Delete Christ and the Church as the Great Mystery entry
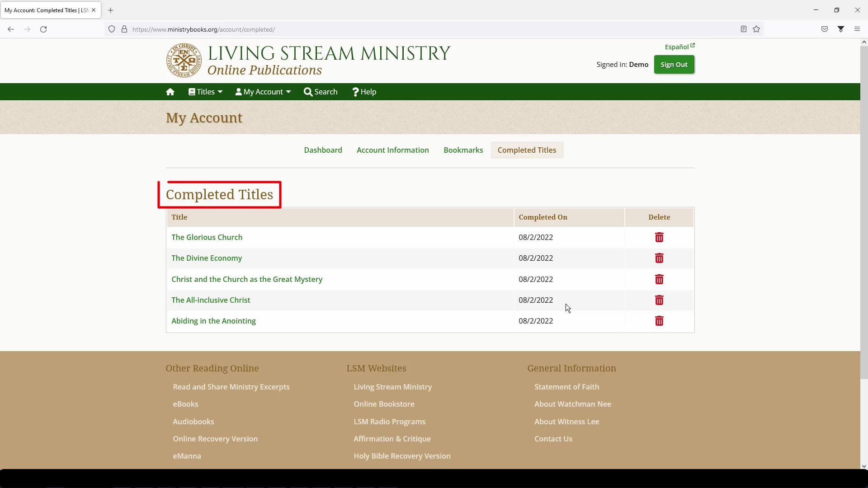Image resolution: width=868 pixels, height=488 pixels. tap(659, 279)
